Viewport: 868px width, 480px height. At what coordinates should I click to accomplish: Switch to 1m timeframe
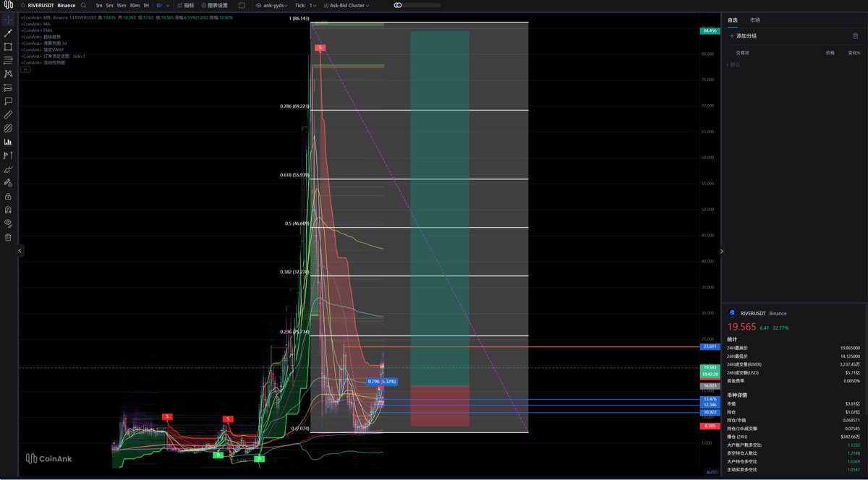pos(98,5)
